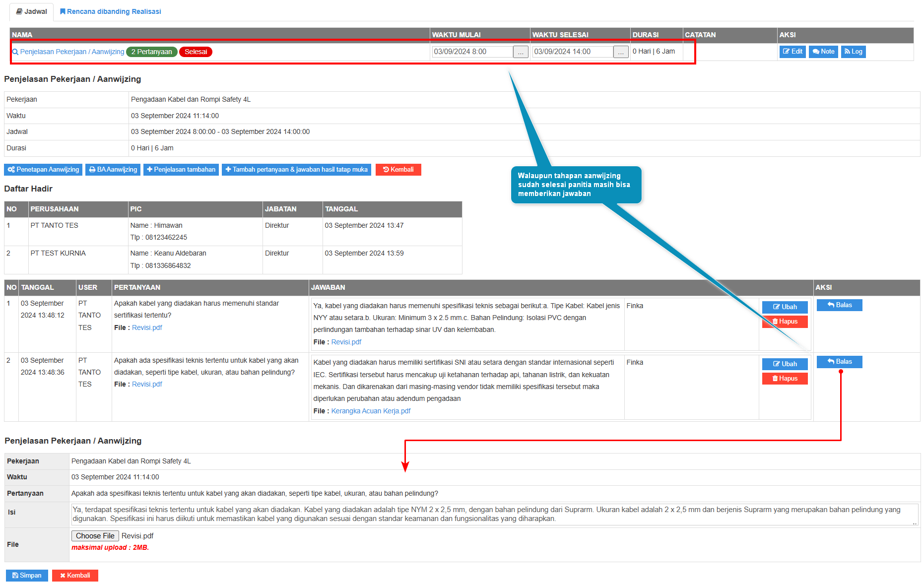View the Log for the schedule
The height and width of the screenshot is (587, 924).
[853, 52]
